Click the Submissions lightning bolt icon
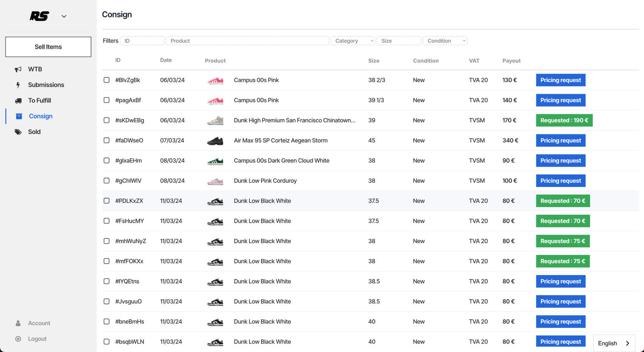Screen dimensions: 644x352 pos(18,85)
